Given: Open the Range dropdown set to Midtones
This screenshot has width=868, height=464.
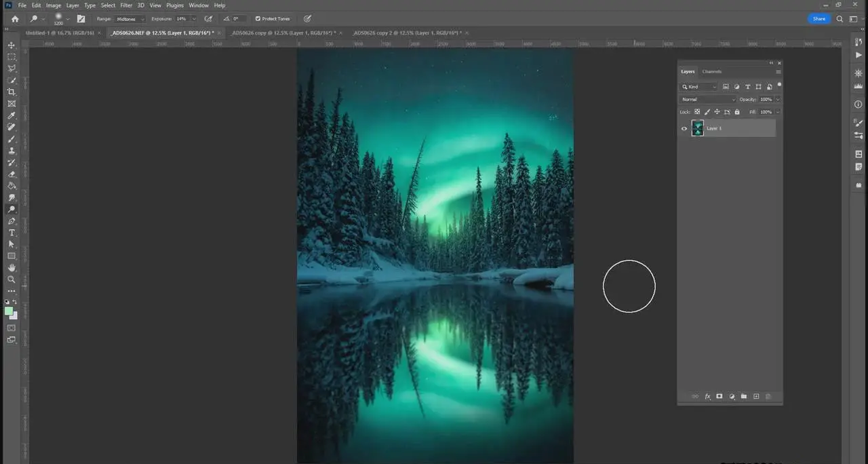Looking at the screenshot, I should pos(130,19).
